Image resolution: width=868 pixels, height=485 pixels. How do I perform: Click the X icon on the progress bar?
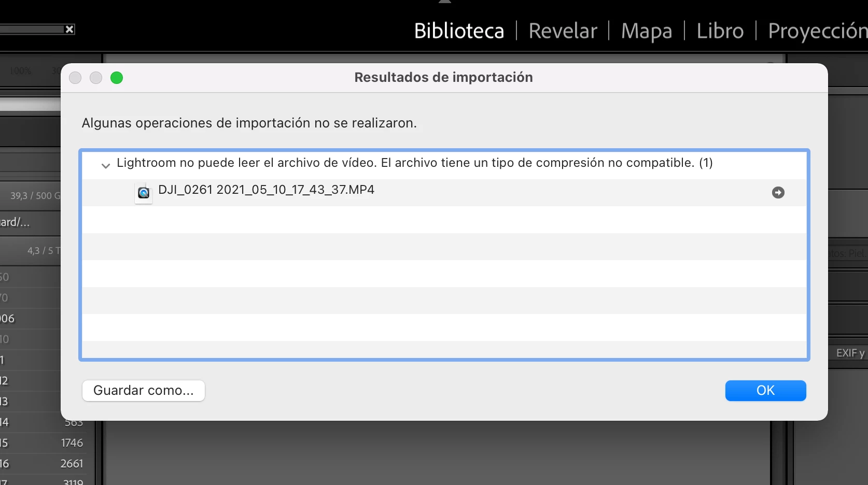tap(69, 30)
